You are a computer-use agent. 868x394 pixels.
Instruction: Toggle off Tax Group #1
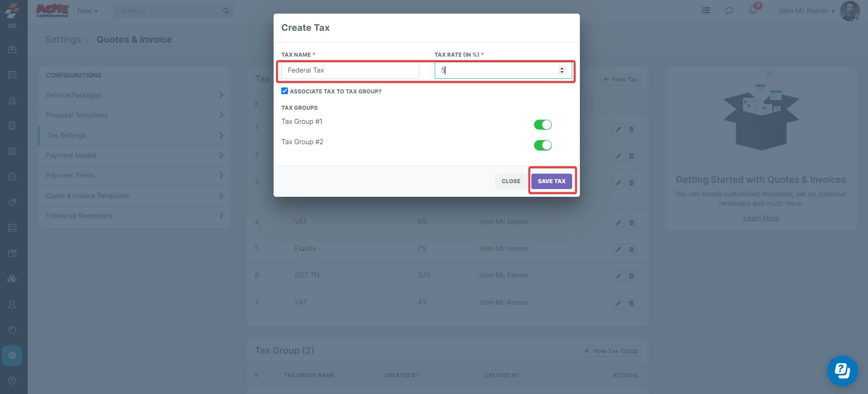click(x=543, y=125)
